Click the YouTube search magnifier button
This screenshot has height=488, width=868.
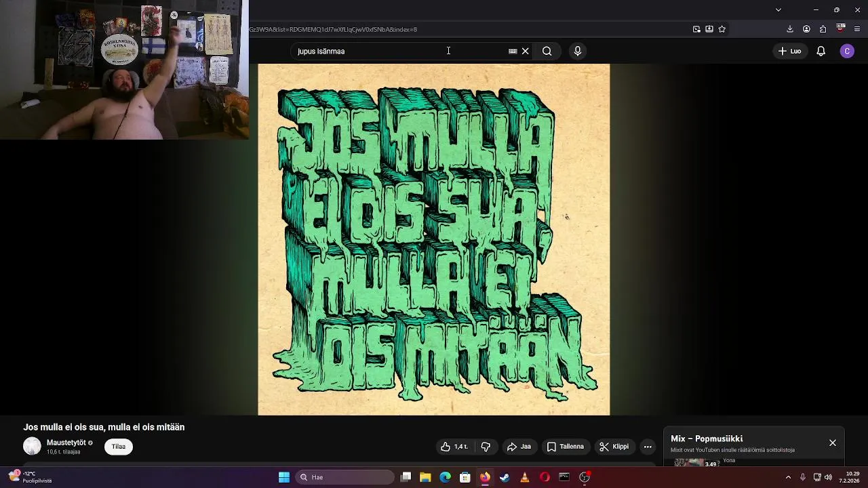tap(547, 51)
